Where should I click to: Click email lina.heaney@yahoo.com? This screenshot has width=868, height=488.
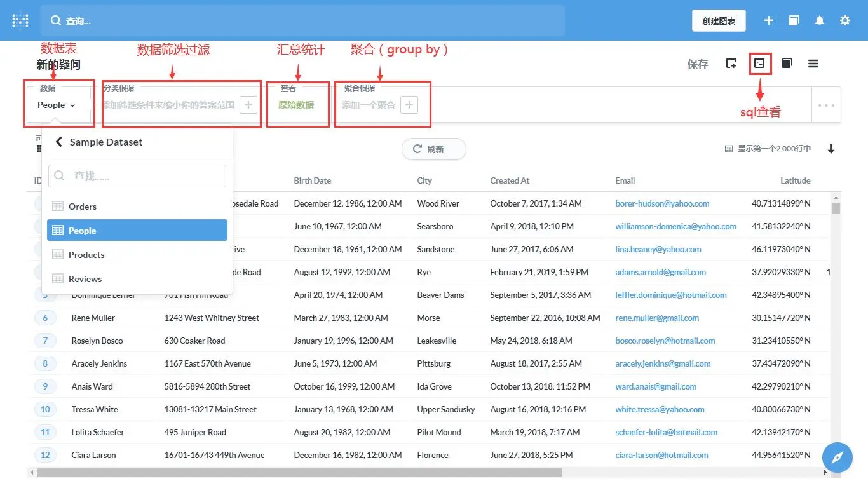tap(658, 249)
